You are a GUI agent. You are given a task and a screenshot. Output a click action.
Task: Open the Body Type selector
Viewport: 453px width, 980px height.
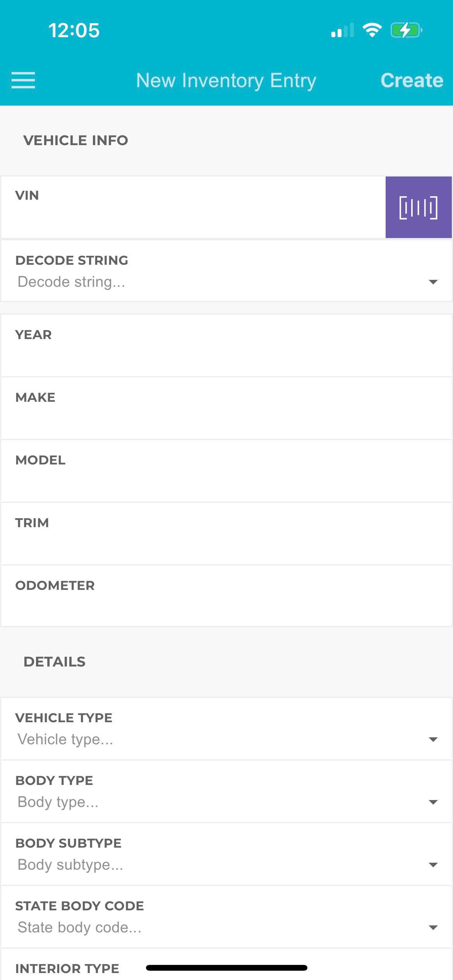click(226, 802)
